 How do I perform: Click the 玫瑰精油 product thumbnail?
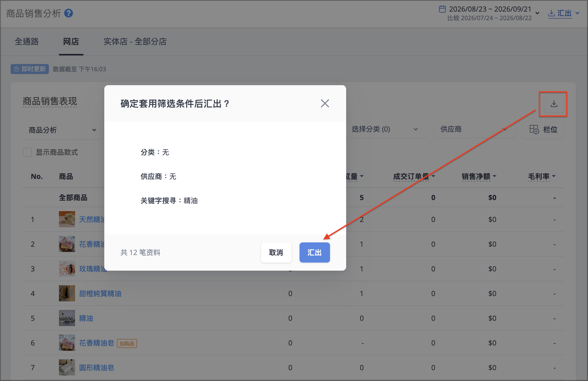point(67,269)
